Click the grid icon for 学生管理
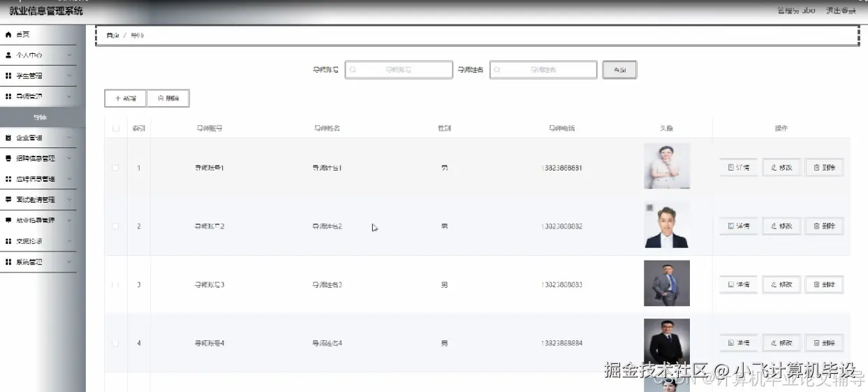The height and width of the screenshot is (392, 868). pos(8,75)
